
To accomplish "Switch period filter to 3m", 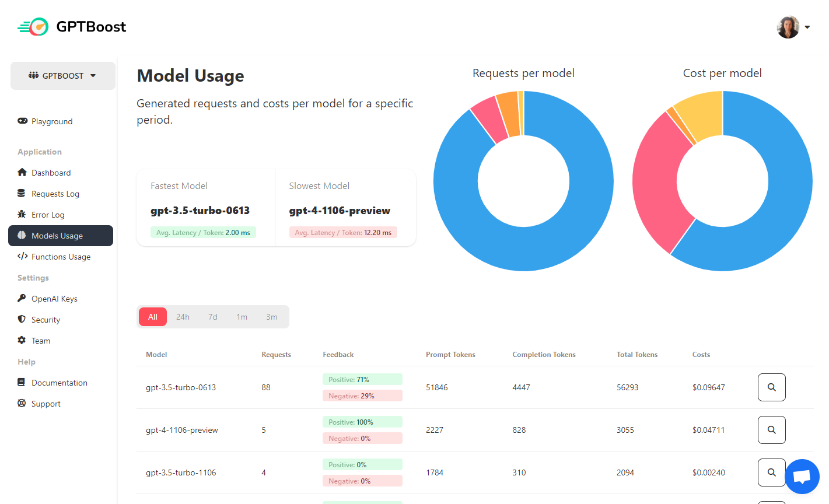I will (x=272, y=317).
